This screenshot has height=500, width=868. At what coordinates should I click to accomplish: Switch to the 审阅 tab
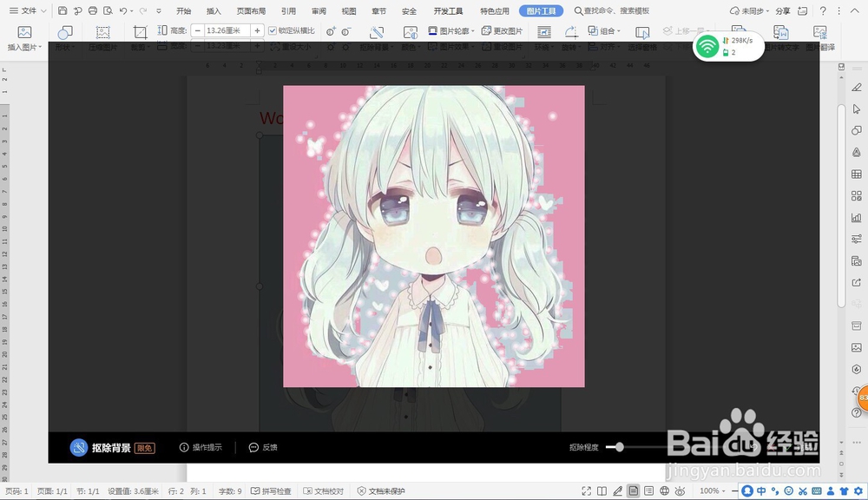click(x=319, y=10)
